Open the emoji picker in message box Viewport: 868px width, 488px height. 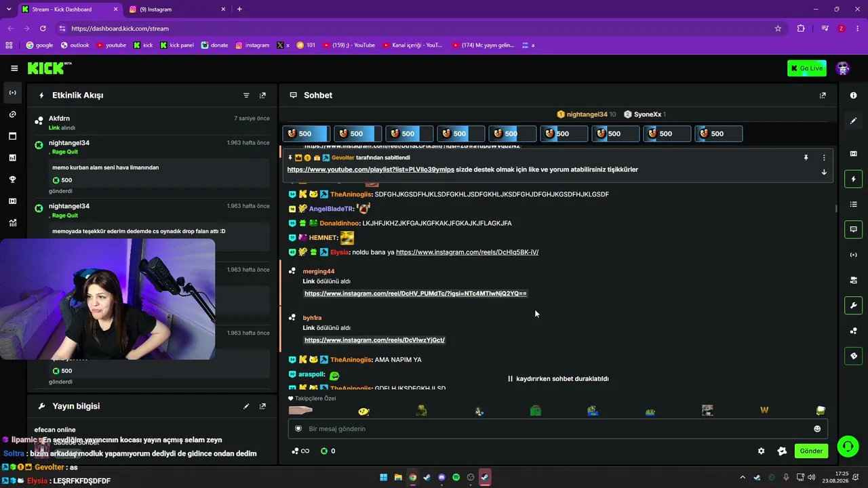pyautogui.click(x=817, y=429)
